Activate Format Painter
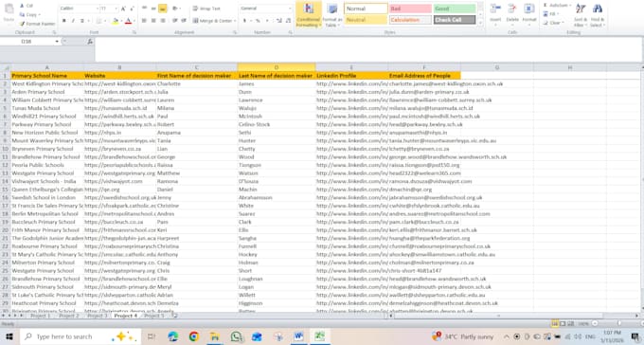The width and height of the screenshot is (644, 345). (x=37, y=24)
